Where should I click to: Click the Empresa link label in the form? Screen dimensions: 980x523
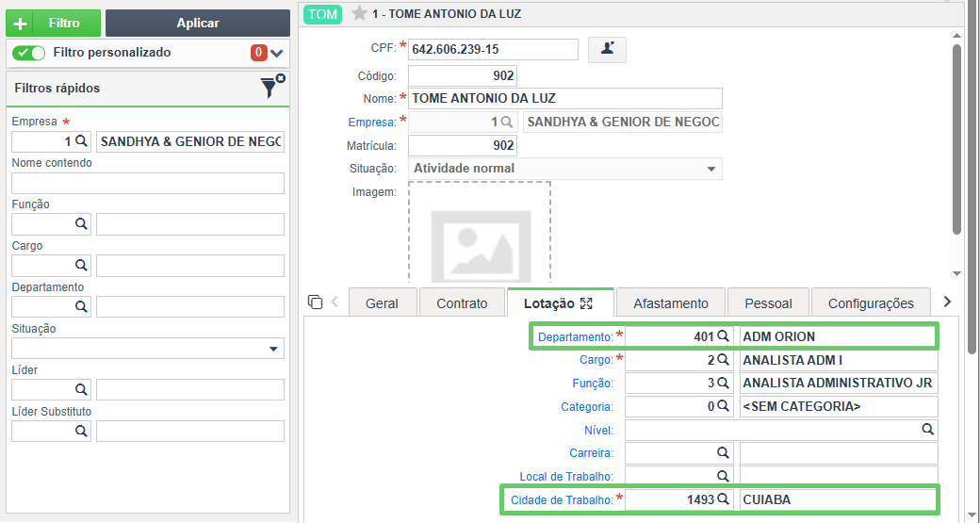click(x=372, y=122)
